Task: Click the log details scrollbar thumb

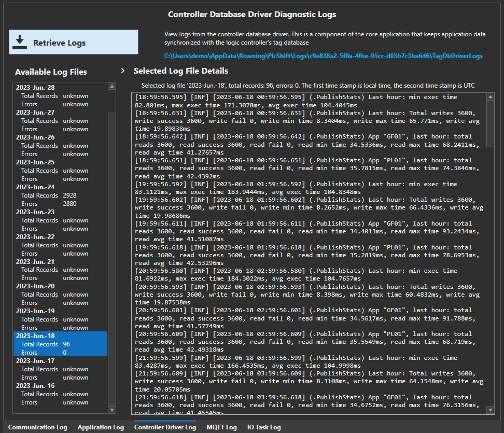Action: [491, 124]
